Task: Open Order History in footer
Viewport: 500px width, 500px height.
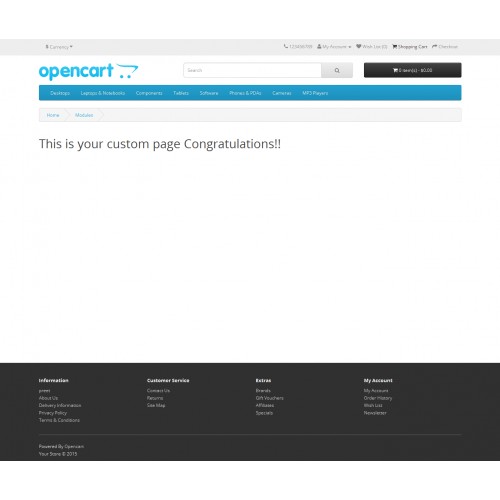Action: (x=378, y=398)
